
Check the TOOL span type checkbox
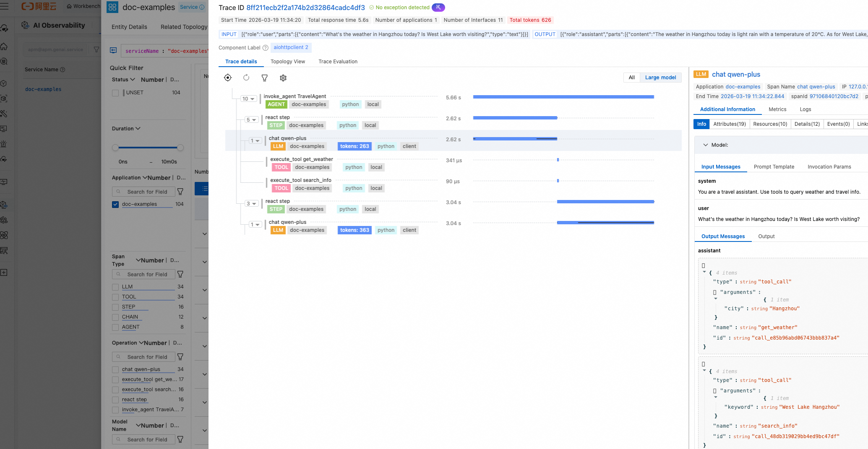pyautogui.click(x=115, y=297)
